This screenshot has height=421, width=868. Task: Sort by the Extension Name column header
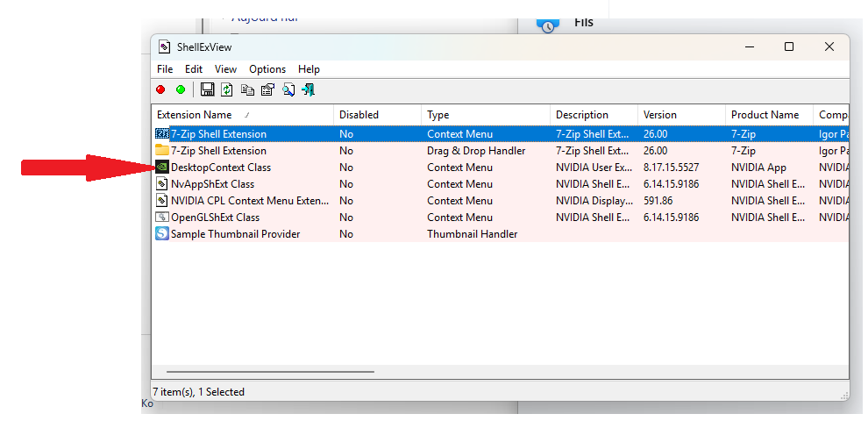click(x=243, y=115)
